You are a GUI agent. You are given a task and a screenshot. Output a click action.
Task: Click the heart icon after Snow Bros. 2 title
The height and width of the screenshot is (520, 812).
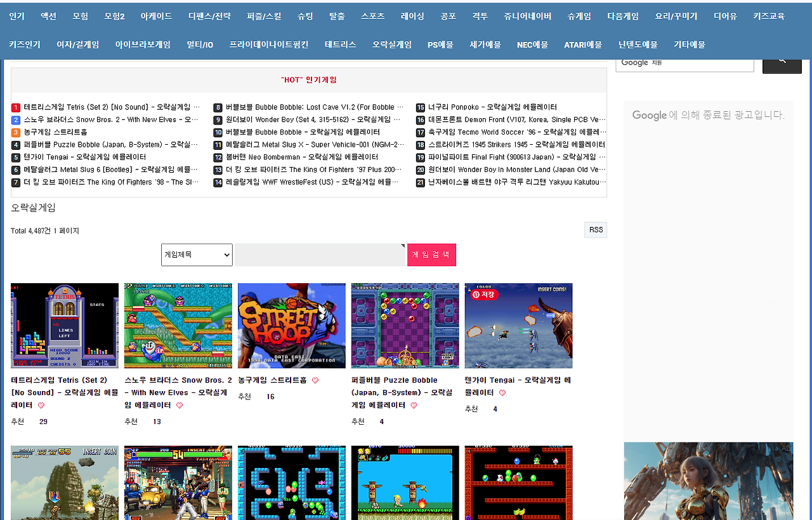point(180,405)
